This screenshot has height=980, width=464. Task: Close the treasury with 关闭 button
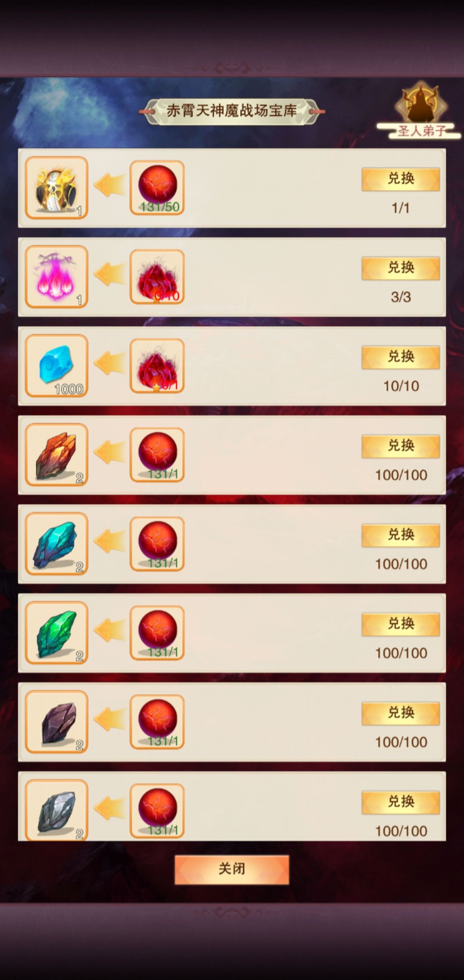(232, 870)
